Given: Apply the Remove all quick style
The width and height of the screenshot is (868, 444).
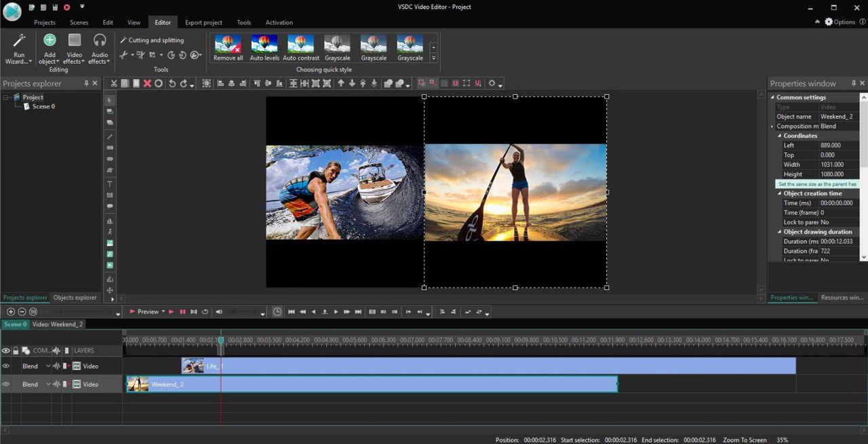Looking at the screenshot, I should pos(228,48).
